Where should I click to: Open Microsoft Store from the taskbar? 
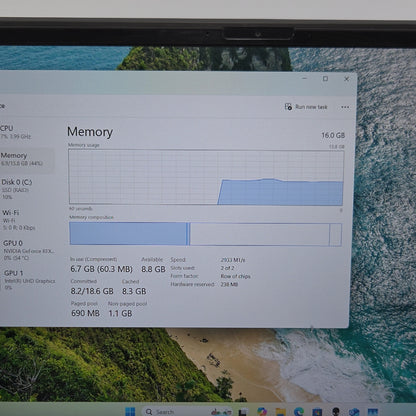[x=317, y=412]
